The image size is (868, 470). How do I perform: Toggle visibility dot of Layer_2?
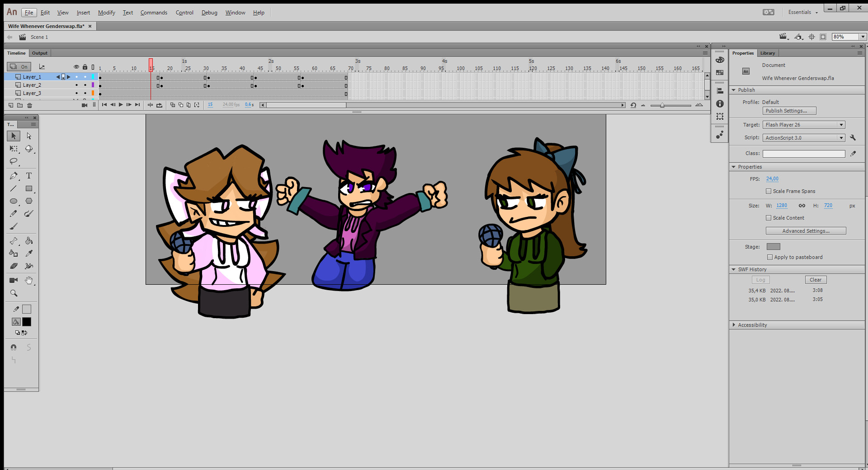76,85
